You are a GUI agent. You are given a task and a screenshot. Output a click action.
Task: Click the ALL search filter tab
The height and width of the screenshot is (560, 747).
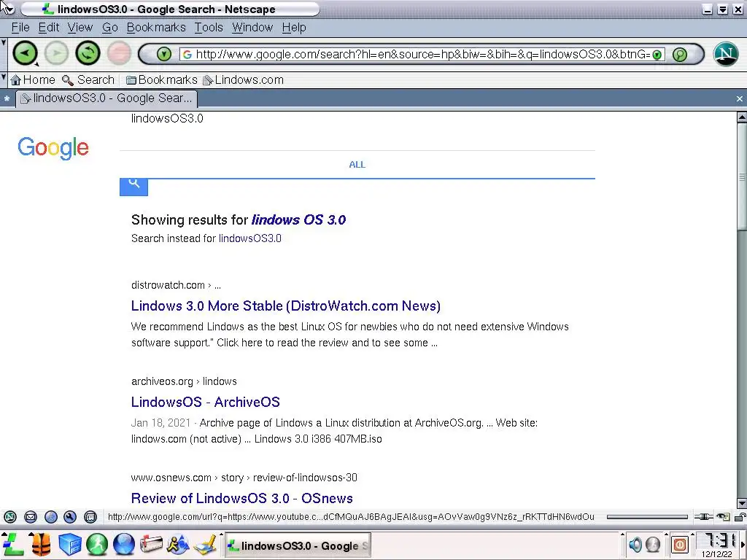(x=357, y=165)
